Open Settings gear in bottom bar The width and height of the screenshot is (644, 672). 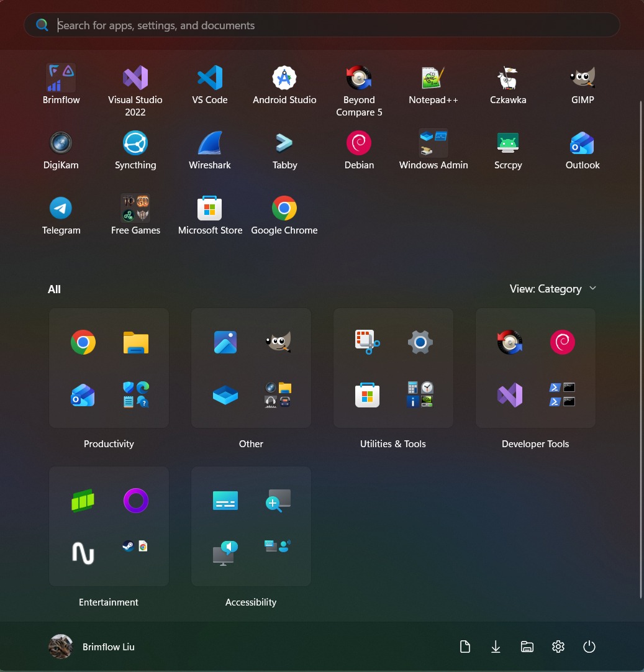pos(558,647)
